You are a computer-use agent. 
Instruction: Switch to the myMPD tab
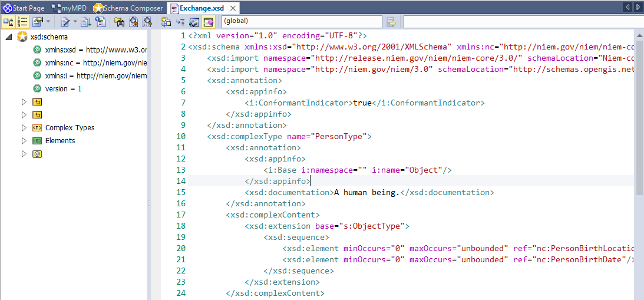click(71, 8)
